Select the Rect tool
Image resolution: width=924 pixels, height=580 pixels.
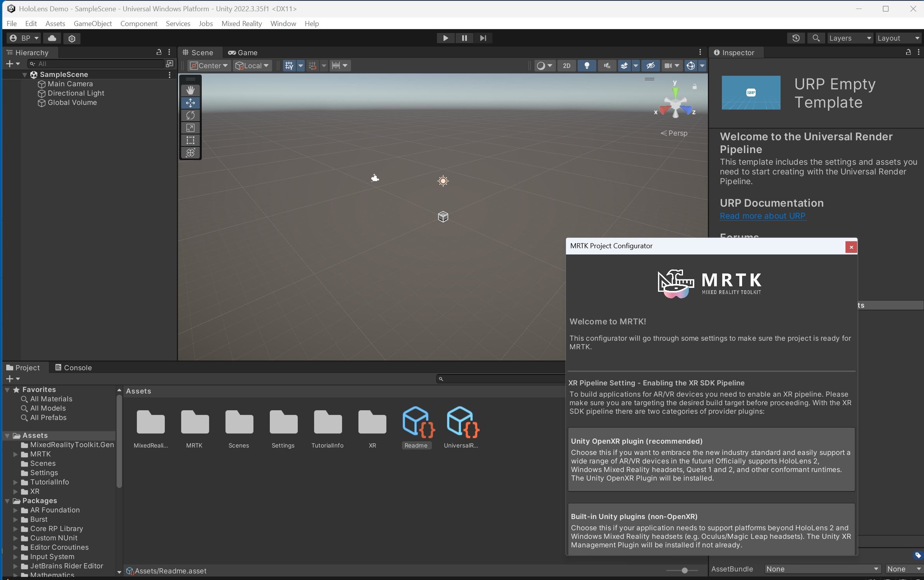pyautogui.click(x=190, y=140)
